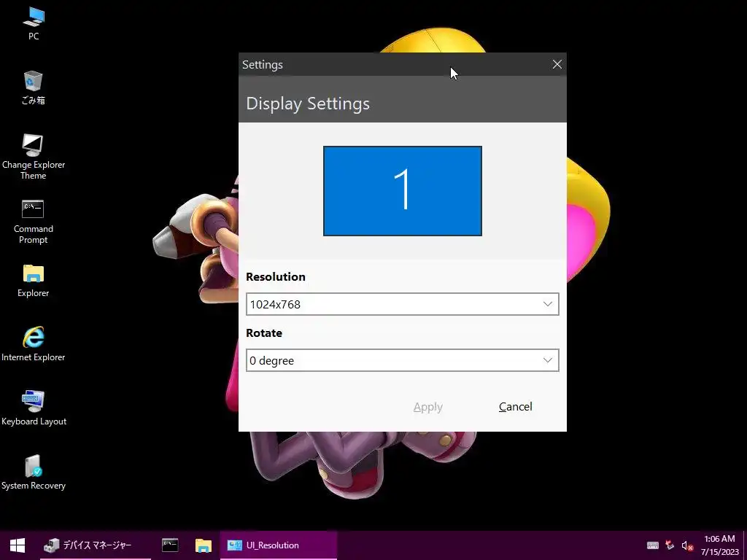This screenshot has width=747, height=560.
Task: Open touch keyboard tray icon
Action: 653,545
